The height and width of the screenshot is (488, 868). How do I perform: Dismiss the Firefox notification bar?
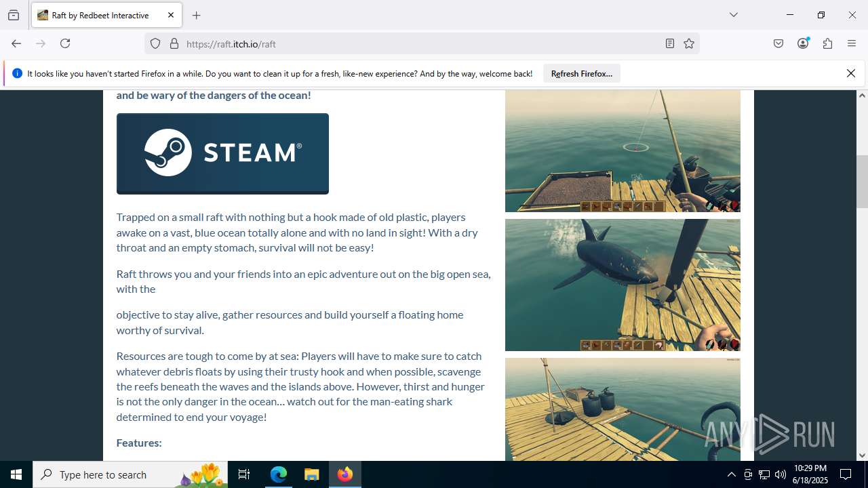[x=851, y=73]
